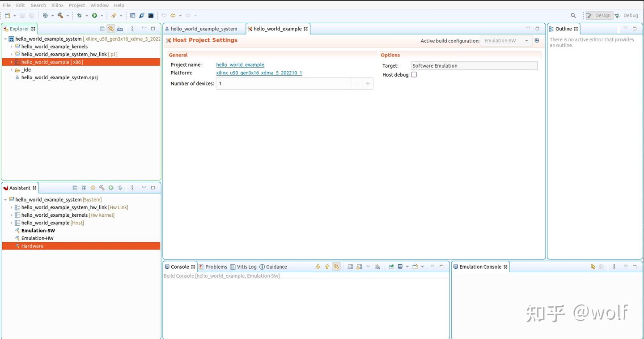Open the Active build configuration dropdown
Viewport: 644px width, 339px height.
click(x=526, y=40)
